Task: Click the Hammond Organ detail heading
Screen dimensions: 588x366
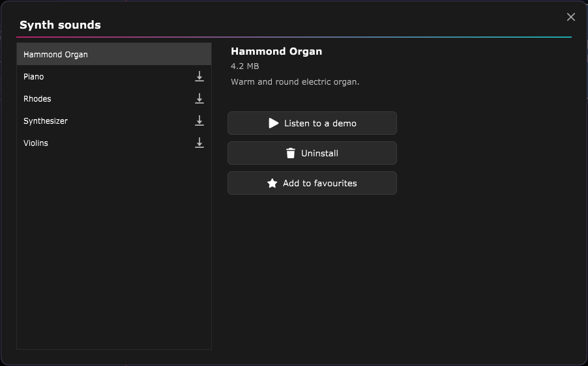Action: (x=276, y=51)
